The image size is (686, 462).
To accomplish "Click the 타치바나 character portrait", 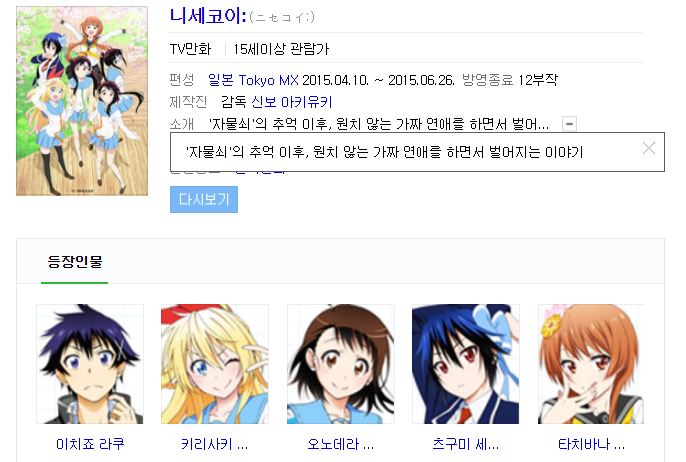I will pyautogui.click(x=591, y=364).
